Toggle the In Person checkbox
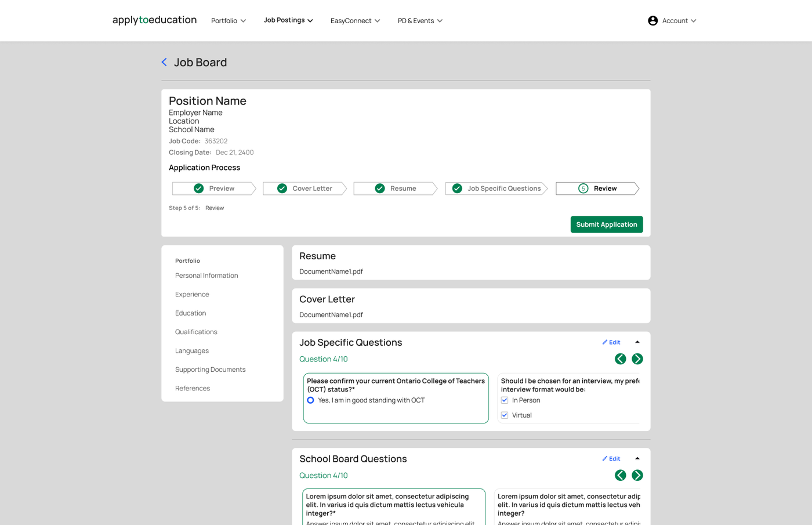 tap(505, 400)
